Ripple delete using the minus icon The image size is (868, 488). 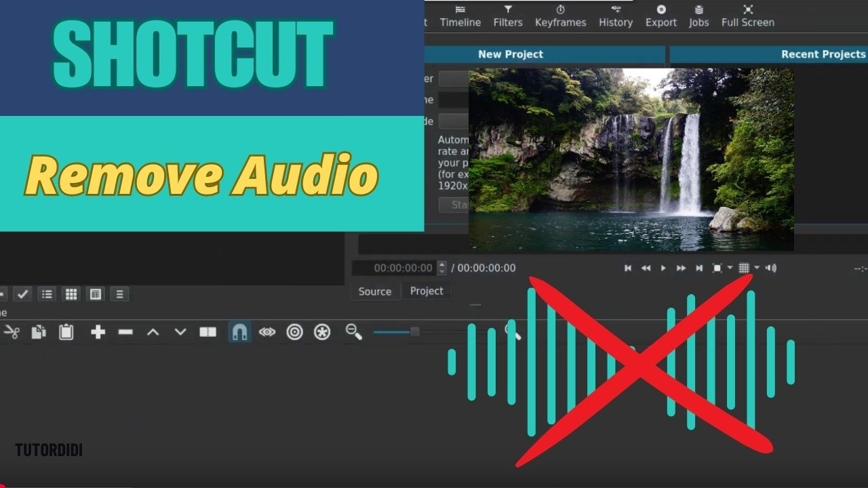tap(125, 332)
